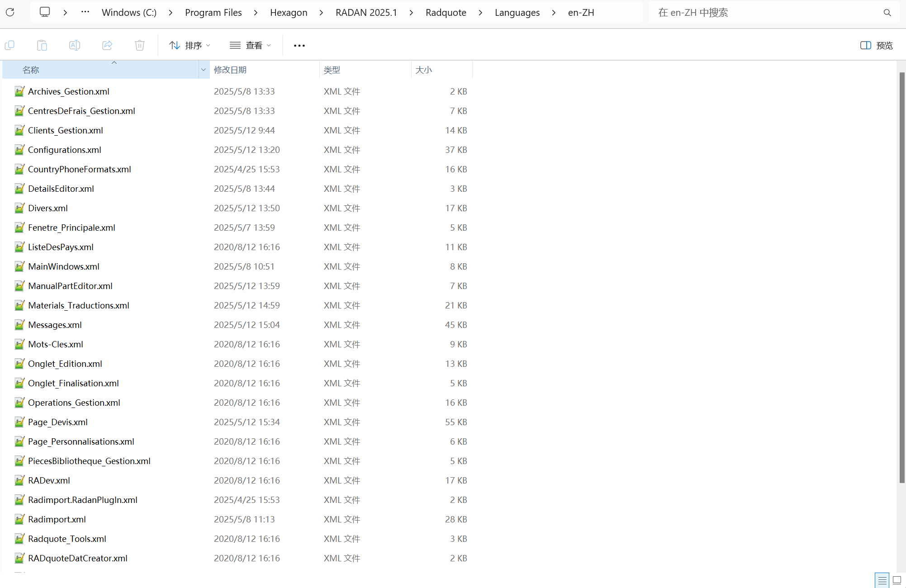Viewport: 906px width, 588px height.
Task: Click the share icon in toolbar
Action: (107, 45)
